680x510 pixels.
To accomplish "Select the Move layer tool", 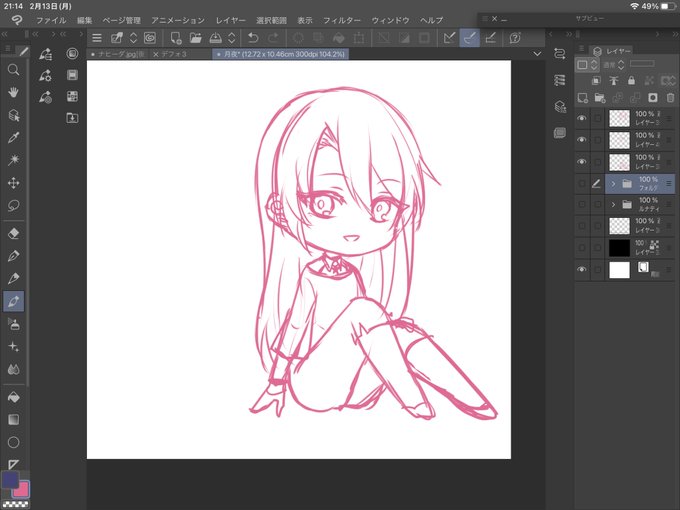I will 13,183.
